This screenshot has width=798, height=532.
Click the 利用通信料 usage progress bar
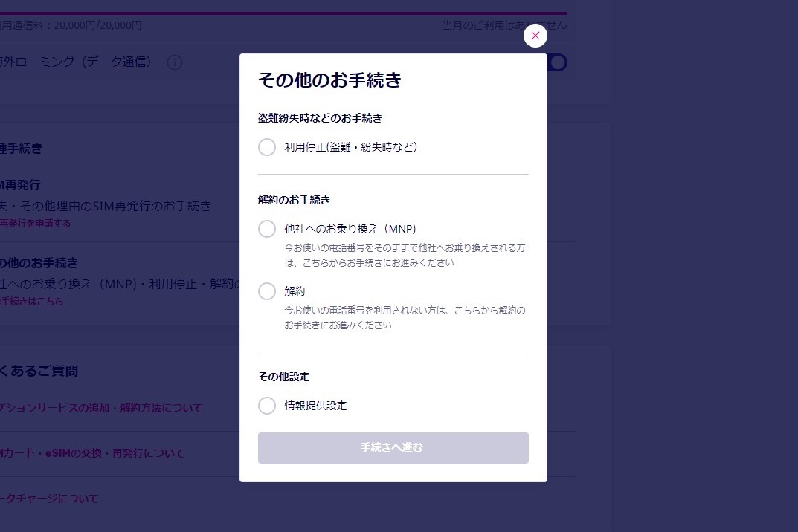(283, 11)
